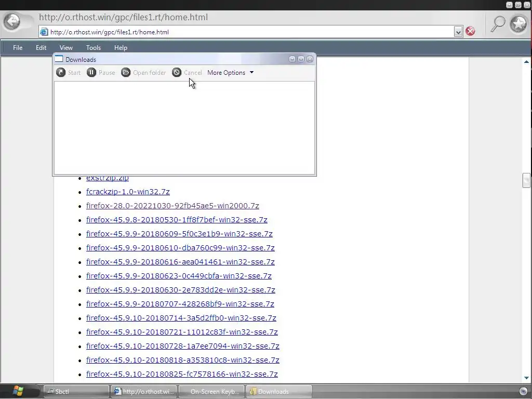The height and width of the screenshot is (399, 532).
Task: Maximize the Downloads window
Action: [301, 59]
